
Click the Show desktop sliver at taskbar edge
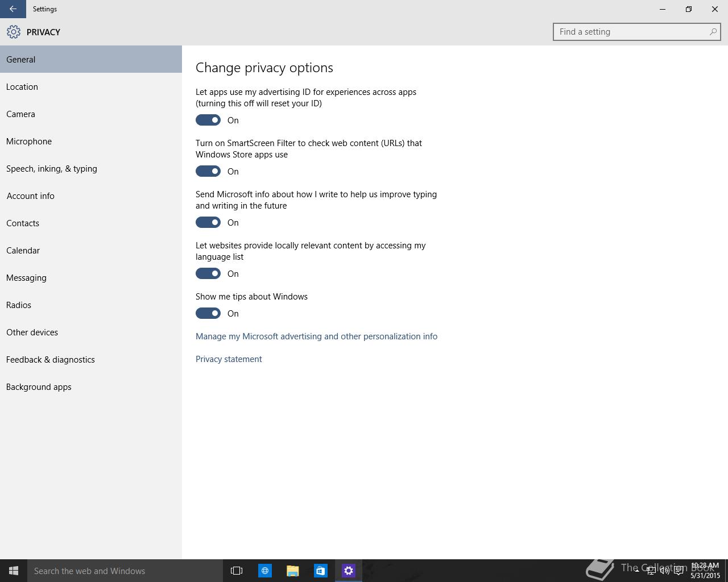point(726,571)
